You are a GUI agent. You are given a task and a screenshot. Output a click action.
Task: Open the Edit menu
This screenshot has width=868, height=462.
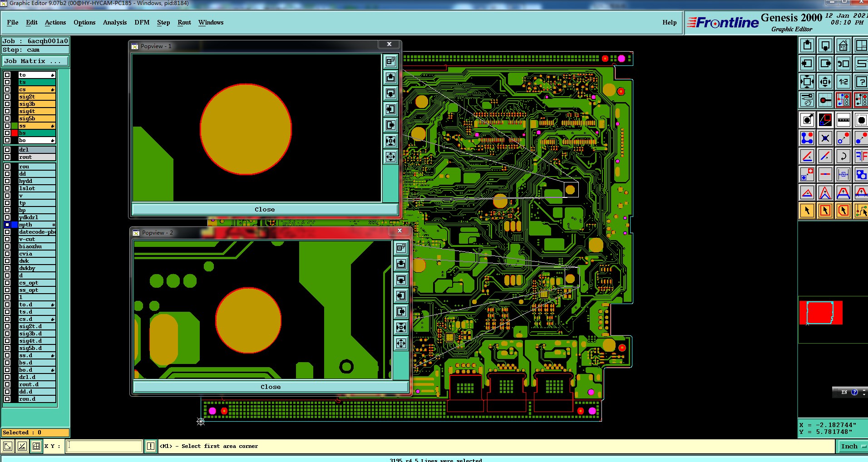pyautogui.click(x=32, y=22)
